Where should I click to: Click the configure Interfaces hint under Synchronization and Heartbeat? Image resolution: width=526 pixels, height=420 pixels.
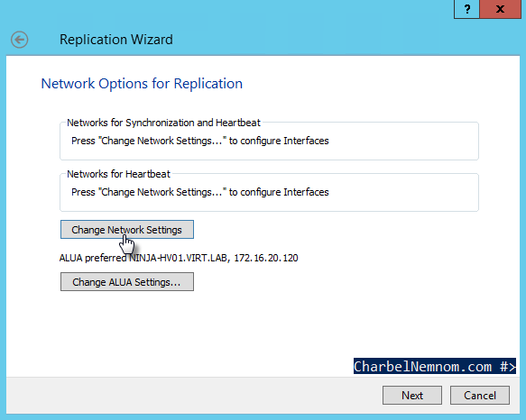point(200,141)
